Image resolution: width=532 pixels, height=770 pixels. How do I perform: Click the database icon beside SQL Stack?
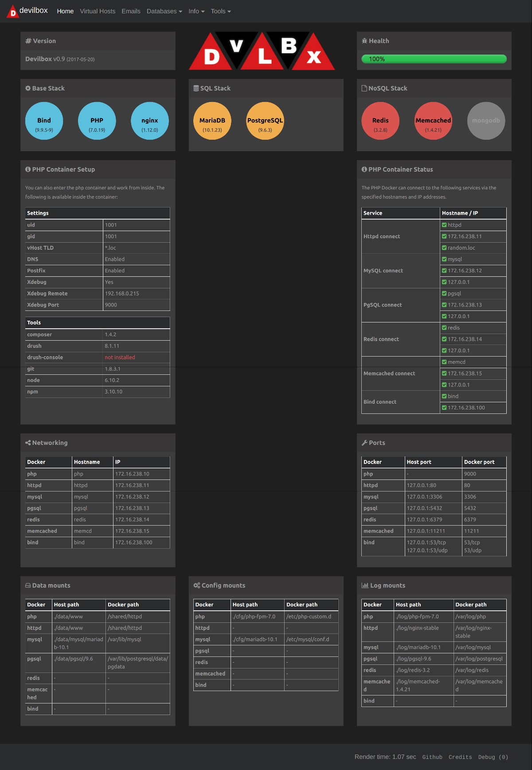click(x=196, y=88)
